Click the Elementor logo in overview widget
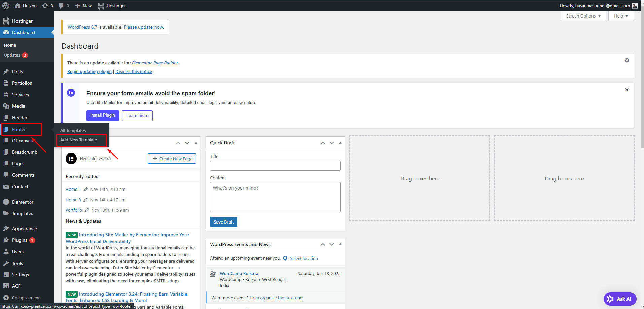This screenshot has height=309, width=644. click(x=71, y=159)
